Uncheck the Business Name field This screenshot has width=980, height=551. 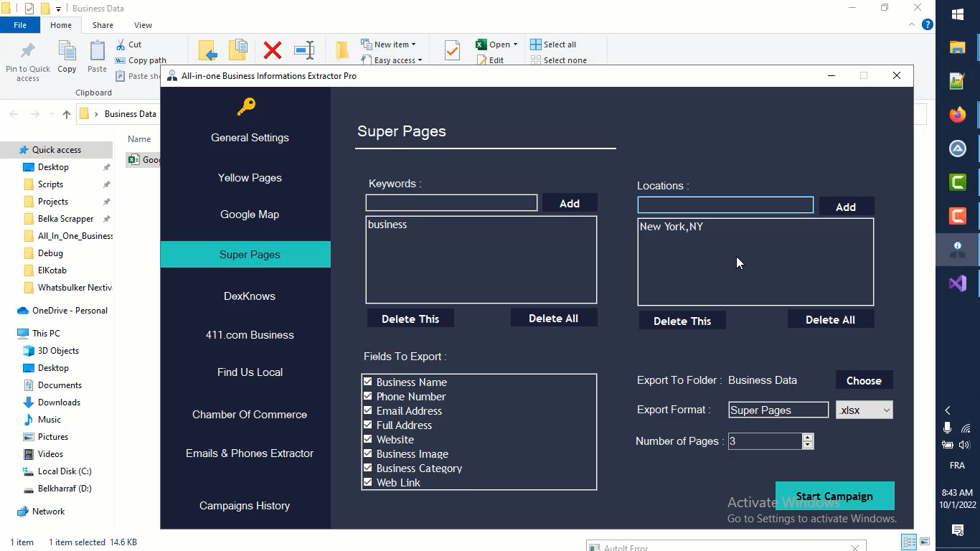[x=368, y=382]
